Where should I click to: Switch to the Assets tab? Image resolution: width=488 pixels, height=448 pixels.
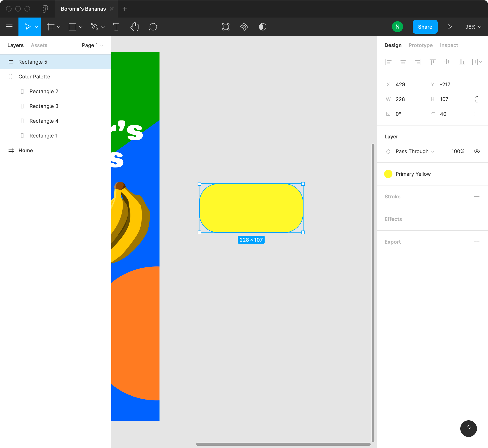39,45
